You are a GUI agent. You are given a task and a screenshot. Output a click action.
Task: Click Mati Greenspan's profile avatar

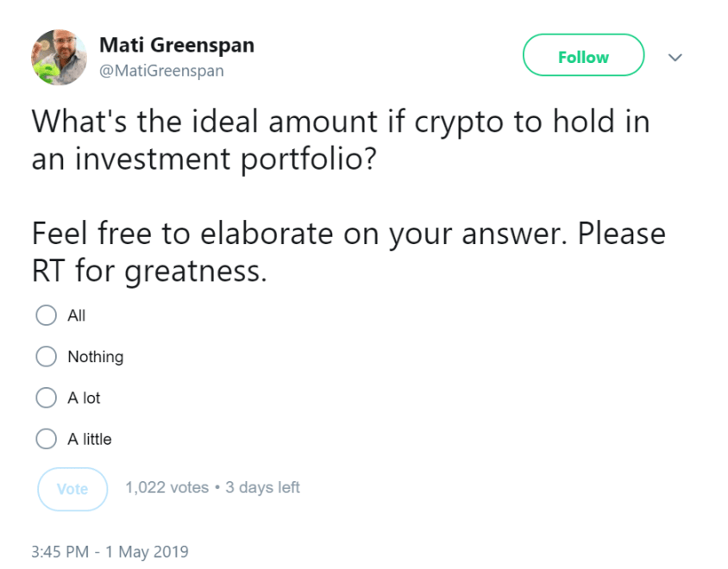pos(60,58)
